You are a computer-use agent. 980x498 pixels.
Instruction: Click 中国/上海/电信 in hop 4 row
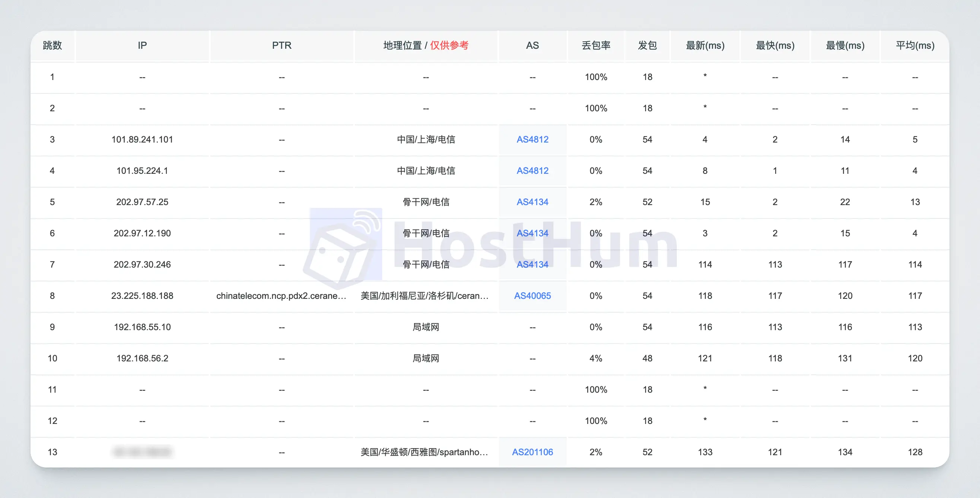pyautogui.click(x=426, y=171)
